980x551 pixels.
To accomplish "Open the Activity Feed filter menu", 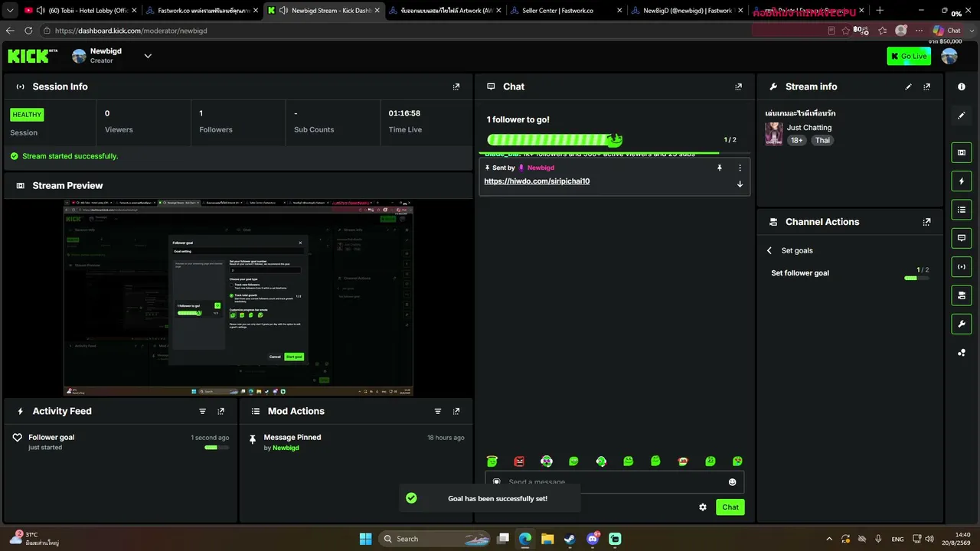I will [x=203, y=411].
